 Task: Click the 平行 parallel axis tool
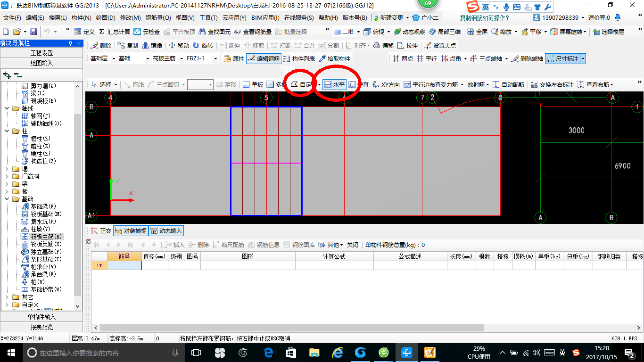click(427, 59)
